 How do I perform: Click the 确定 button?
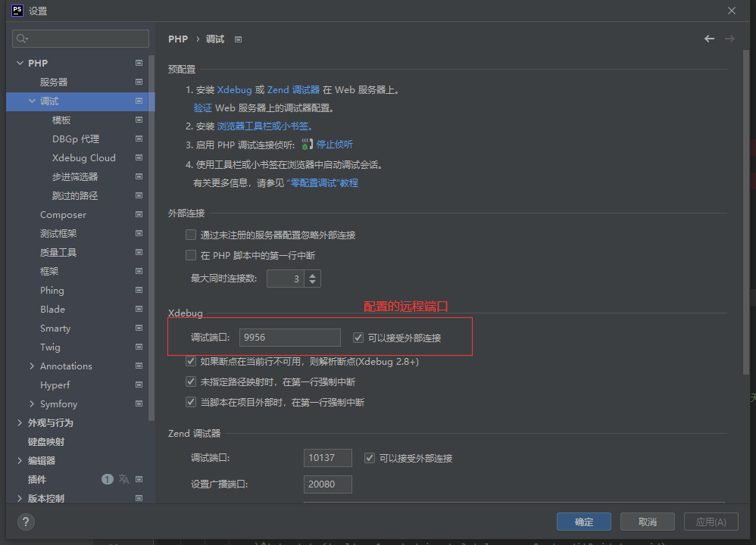coord(584,522)
